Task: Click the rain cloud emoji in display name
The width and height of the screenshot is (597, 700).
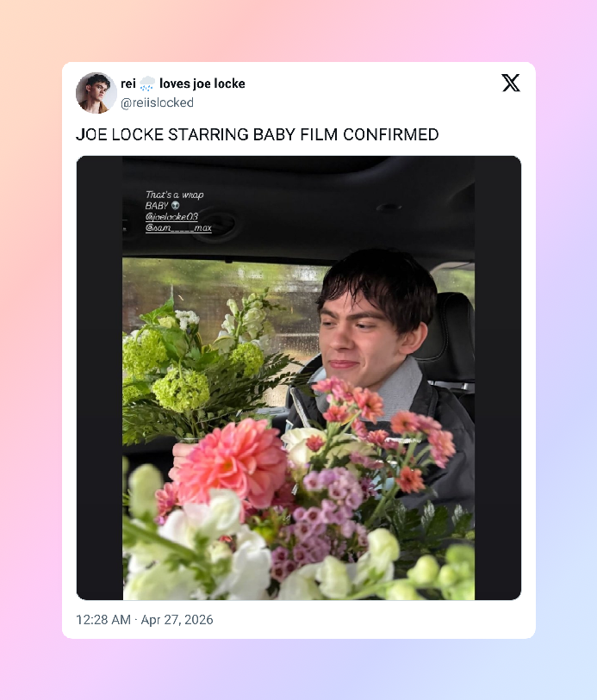Action: click(147, 84)
